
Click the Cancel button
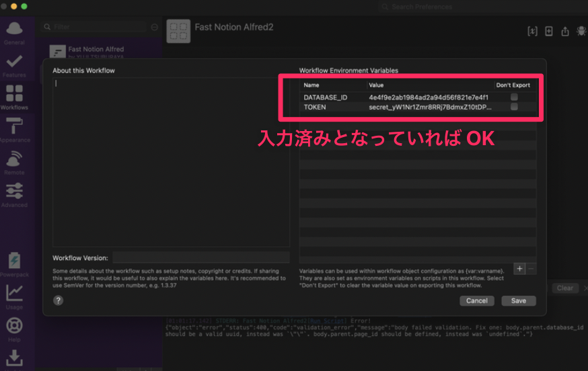(476, 300)
